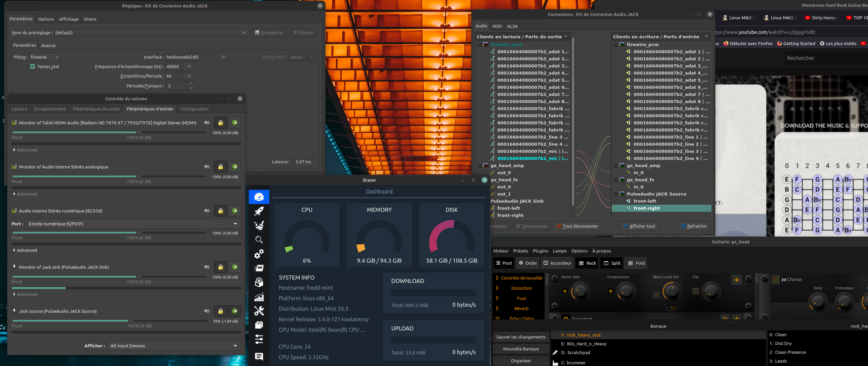Switch to the Périphériques de sortie tab
868x366 pixels.
(x=96, y=109)
